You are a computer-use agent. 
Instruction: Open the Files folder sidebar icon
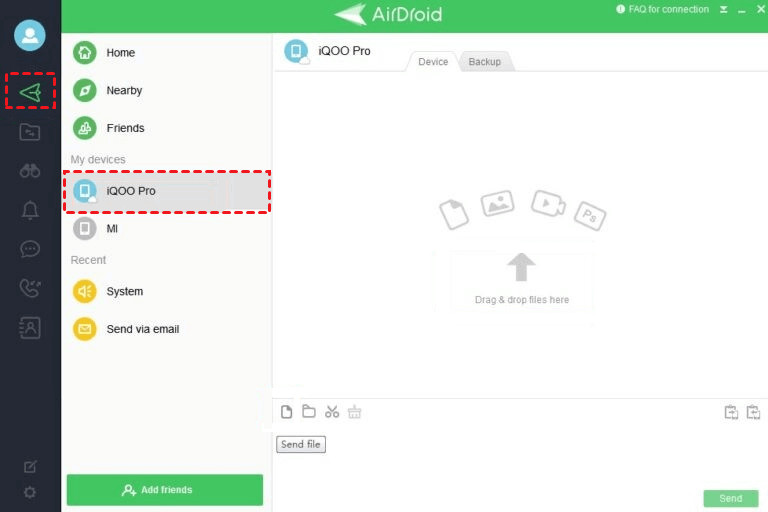[x=30, y=132]
